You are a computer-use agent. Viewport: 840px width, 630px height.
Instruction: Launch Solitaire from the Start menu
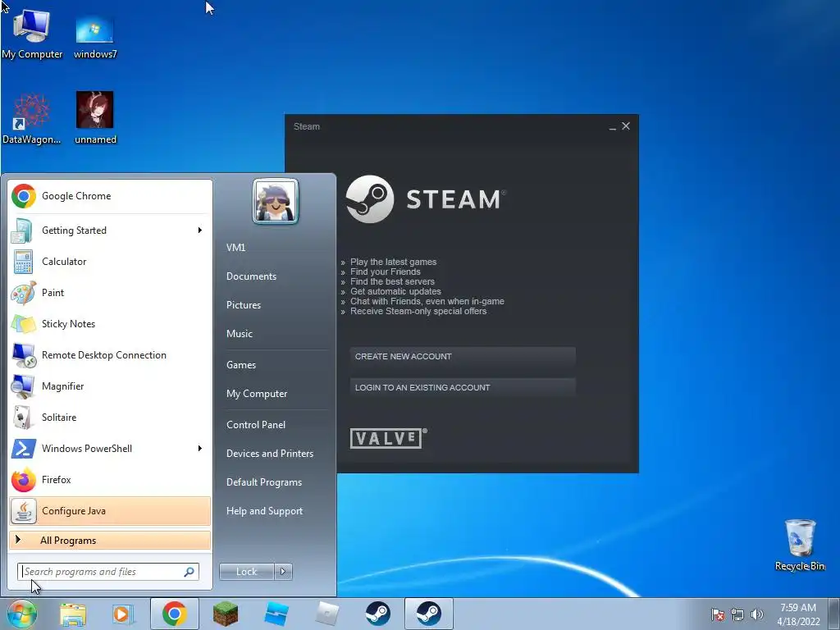(110, 418)
